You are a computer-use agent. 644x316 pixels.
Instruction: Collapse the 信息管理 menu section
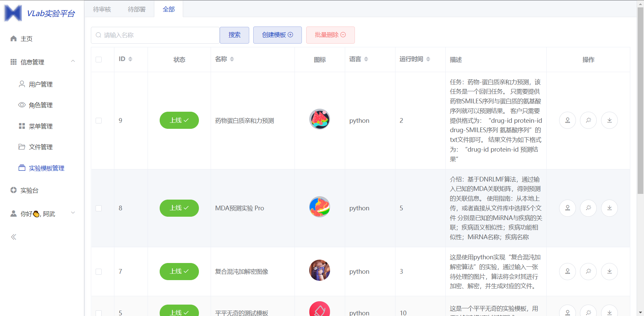click(42, 62)
